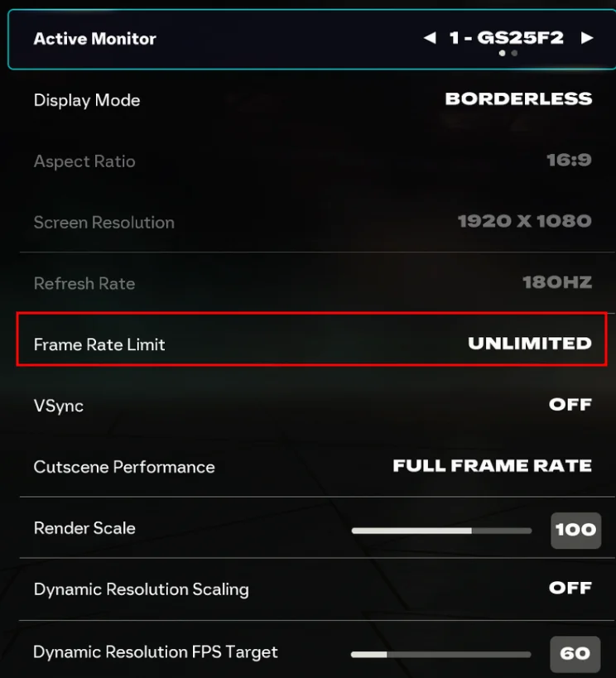Toggle VSync OFF value
This screenshot has width=616, height=678.
click(x=570, y=405)
